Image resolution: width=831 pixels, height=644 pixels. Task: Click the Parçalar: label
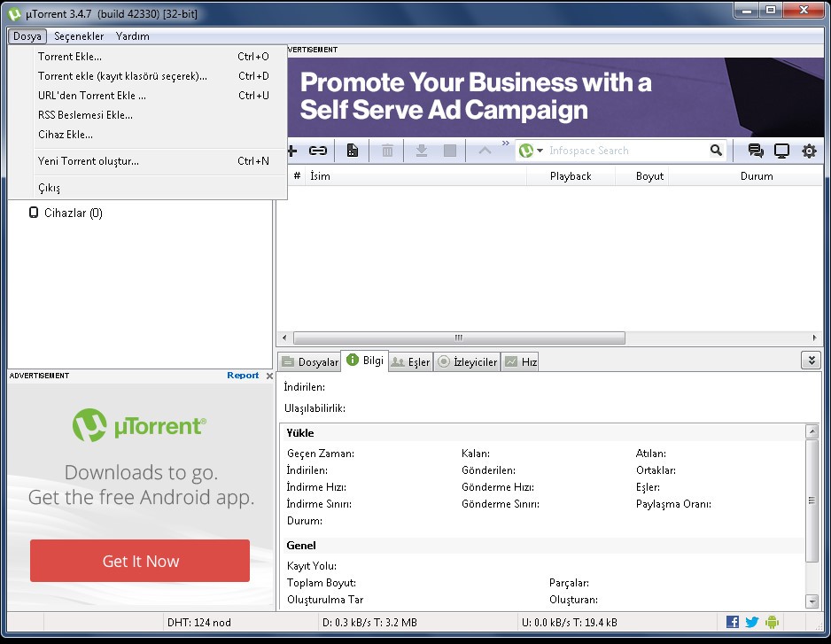coord(569,583)
